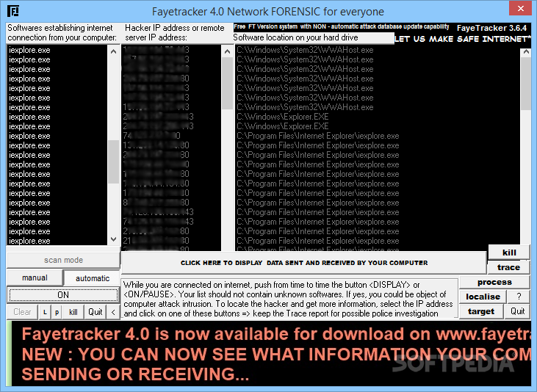This screenshot has width=537, height=392.
Task: Click the small p button
Action: pyautogui.click(x=57, y=312)
